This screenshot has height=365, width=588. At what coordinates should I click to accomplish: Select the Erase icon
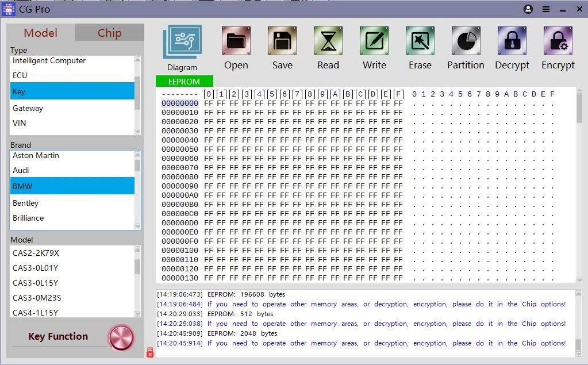[x=420, y=41]
